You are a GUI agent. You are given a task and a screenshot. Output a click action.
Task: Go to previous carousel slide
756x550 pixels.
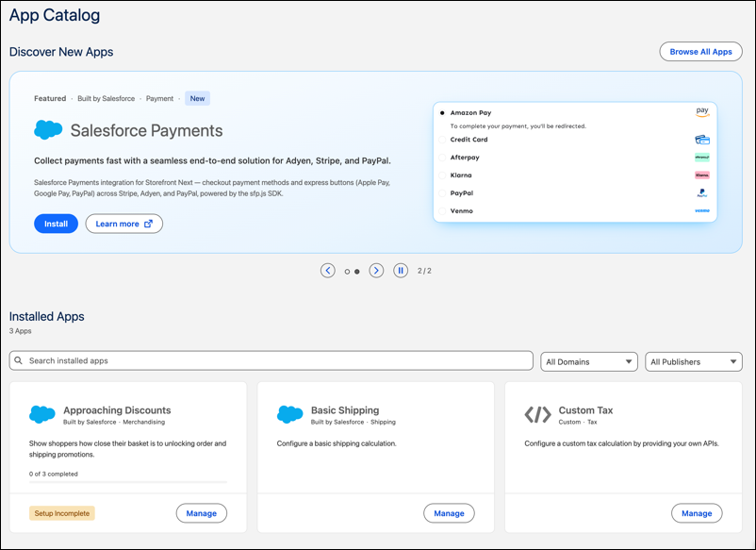(328, 271)
